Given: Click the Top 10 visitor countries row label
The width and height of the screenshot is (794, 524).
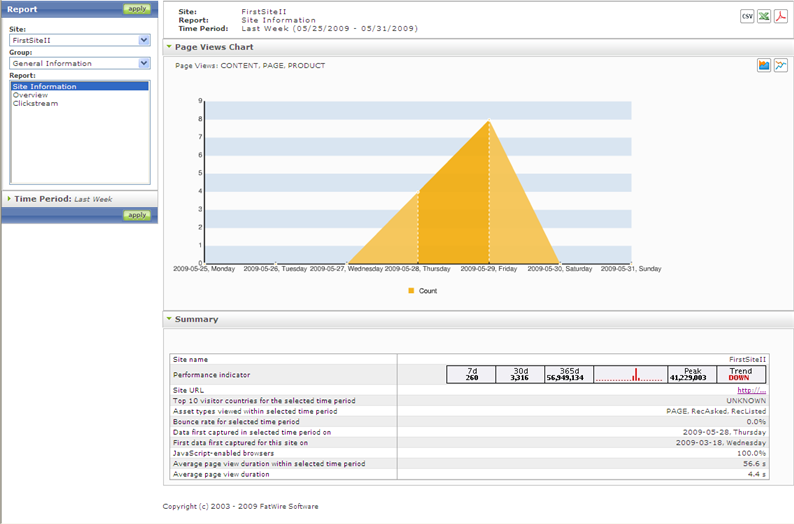Looking at the screenshot, I should [x=264, y=400].
